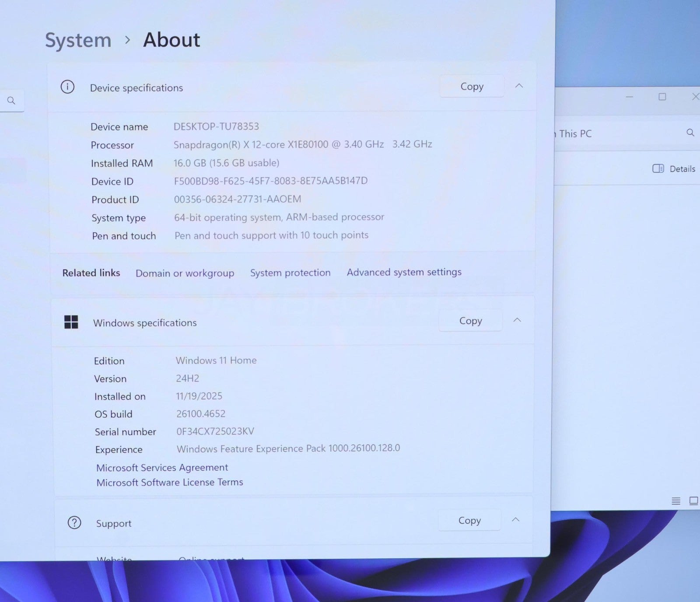
Task: Open System protection link
Action: [290, 273]
